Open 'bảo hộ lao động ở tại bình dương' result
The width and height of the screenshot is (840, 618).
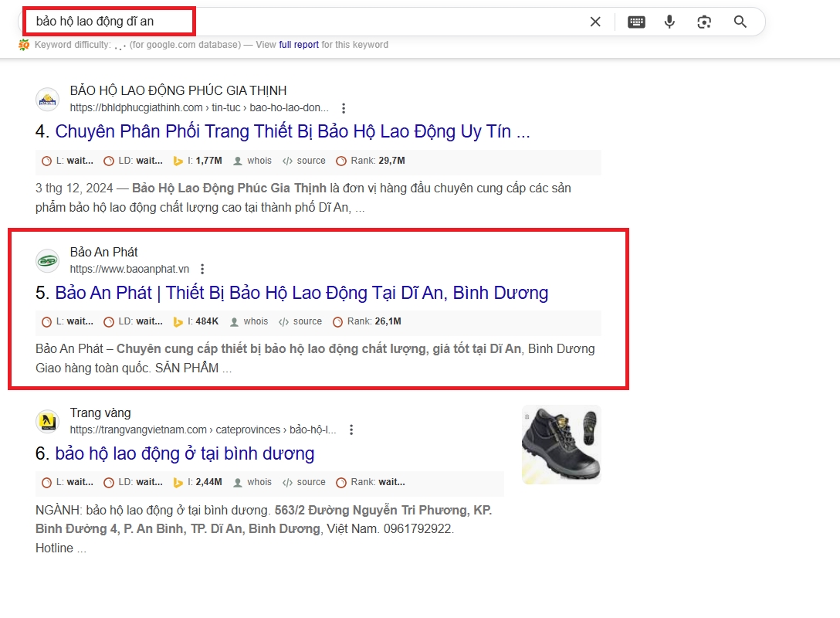185,453
